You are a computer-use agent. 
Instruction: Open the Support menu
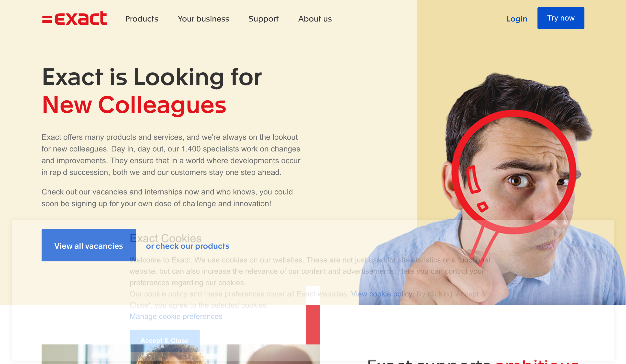click(x=264, y=19)
